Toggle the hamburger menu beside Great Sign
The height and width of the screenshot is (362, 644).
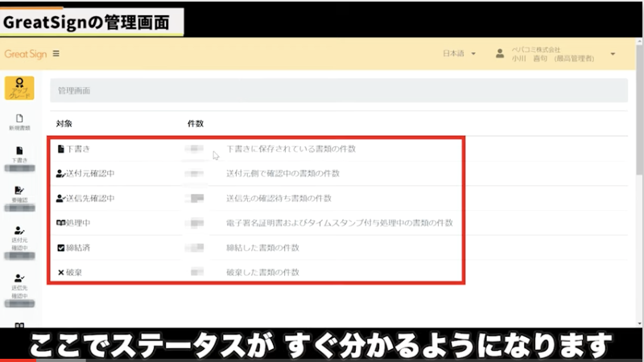56,54
